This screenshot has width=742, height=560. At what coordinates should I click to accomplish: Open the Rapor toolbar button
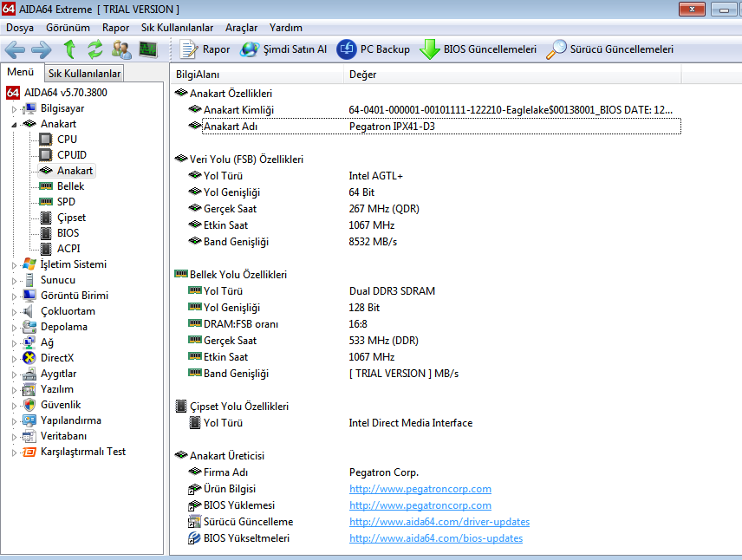pyautogui.click(x=205, y=49)
